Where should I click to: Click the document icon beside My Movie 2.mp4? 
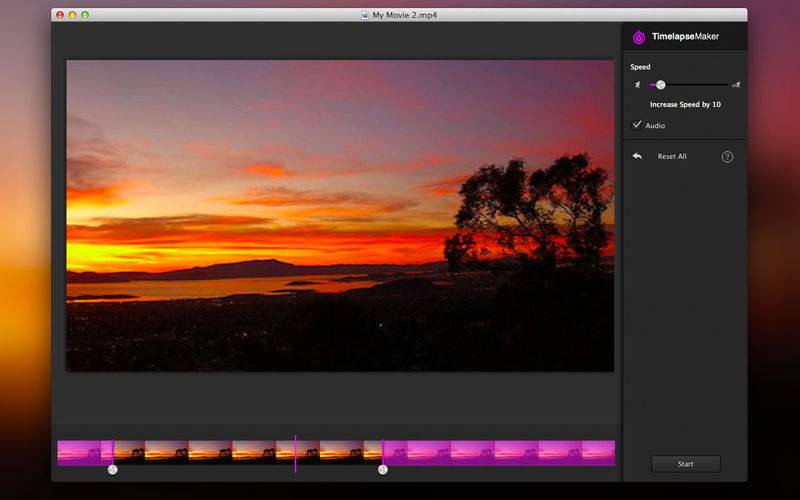click(365, 15)
